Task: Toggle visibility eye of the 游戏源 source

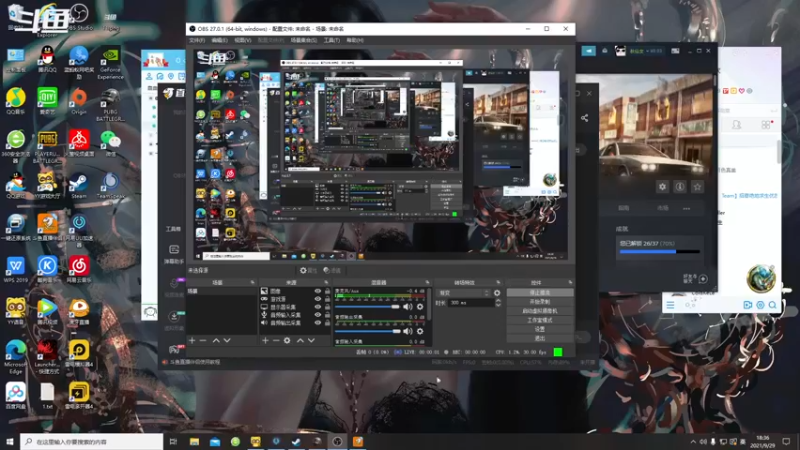Action: pyautogui.click(x=318, y=299)
